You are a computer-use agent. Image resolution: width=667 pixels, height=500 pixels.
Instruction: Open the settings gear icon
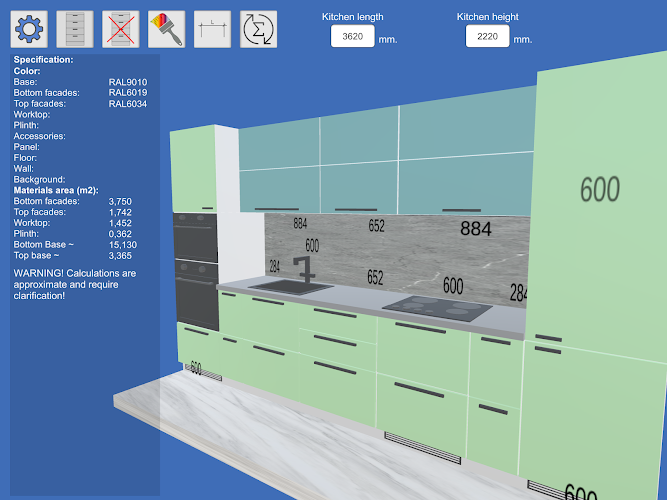(x=29, y=30)
